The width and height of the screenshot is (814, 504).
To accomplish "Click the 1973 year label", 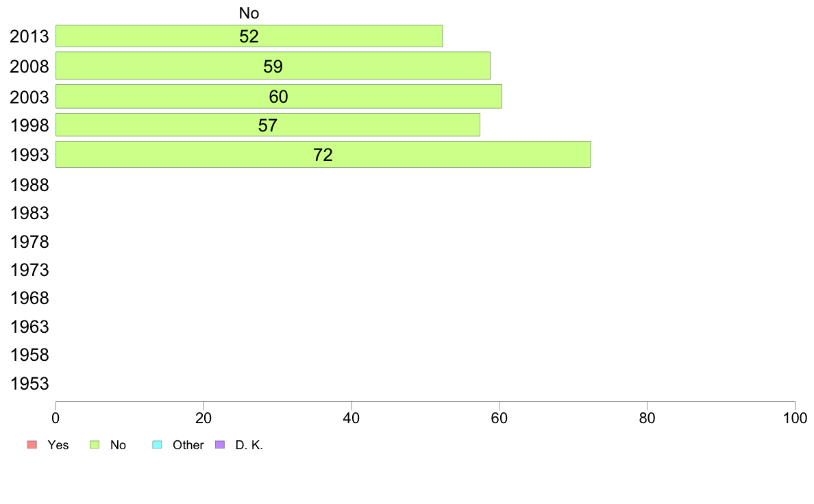I will [x=29, y=270].
